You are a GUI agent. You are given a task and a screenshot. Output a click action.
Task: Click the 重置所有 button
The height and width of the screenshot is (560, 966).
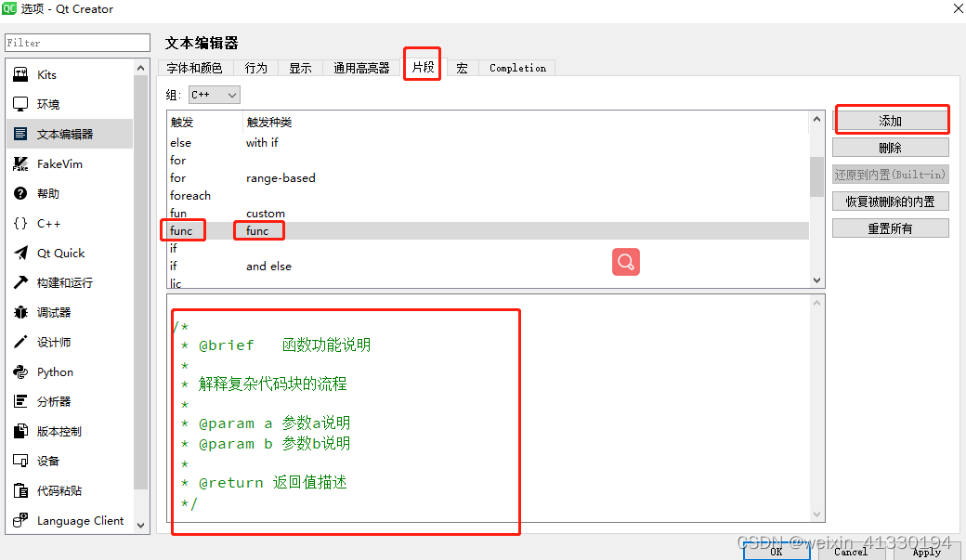pos(890,228)
